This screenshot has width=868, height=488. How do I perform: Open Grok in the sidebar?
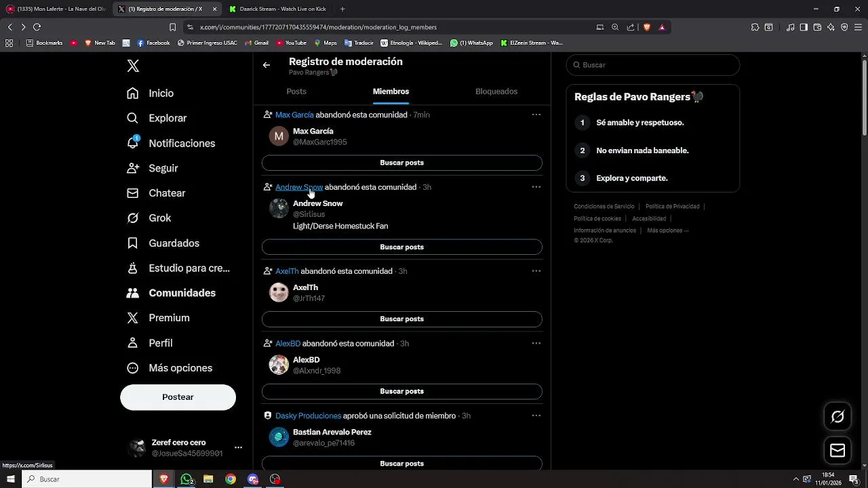coord(149,218)
